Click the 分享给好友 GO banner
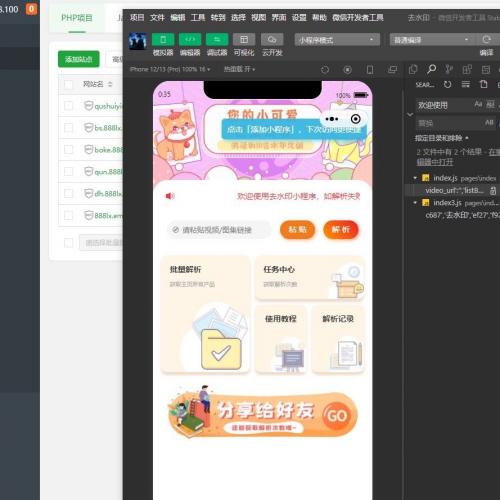This screenshot has height=500, width=500. click(263, 413)
